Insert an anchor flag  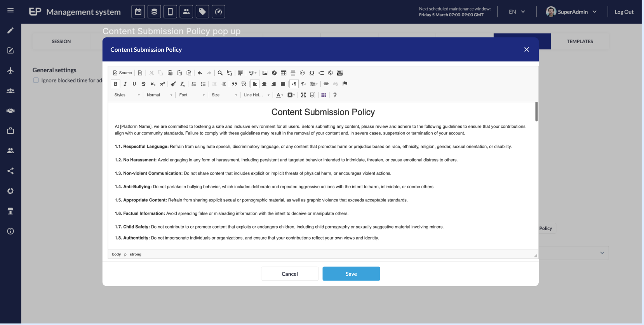(345, 84)
